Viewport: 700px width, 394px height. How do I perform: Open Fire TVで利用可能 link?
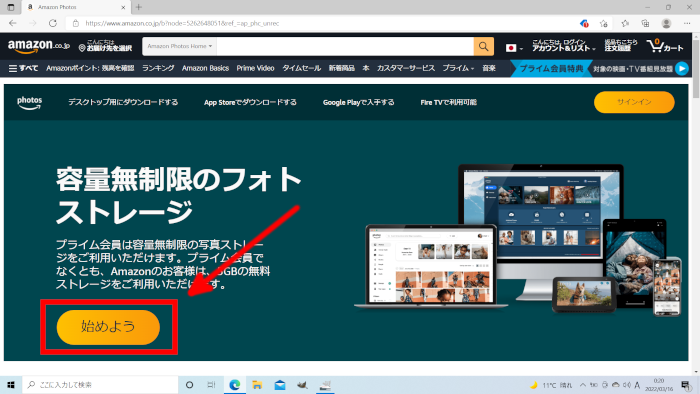tap(448, 102)
